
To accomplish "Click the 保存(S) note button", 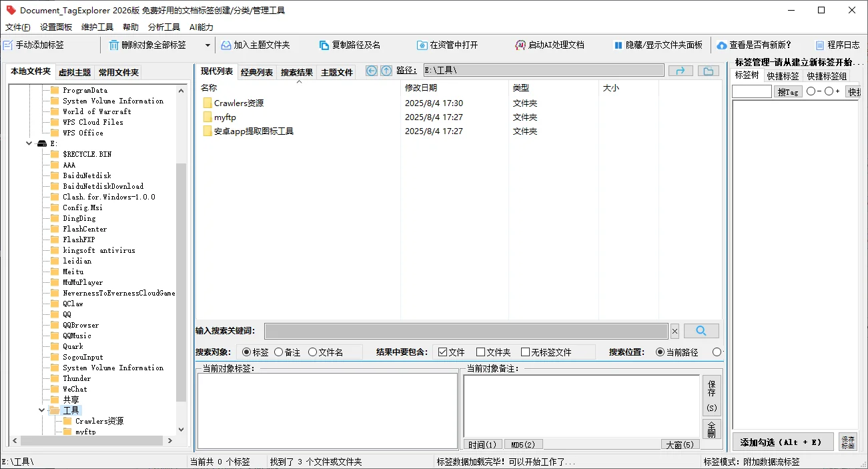I will pos(712,396).
